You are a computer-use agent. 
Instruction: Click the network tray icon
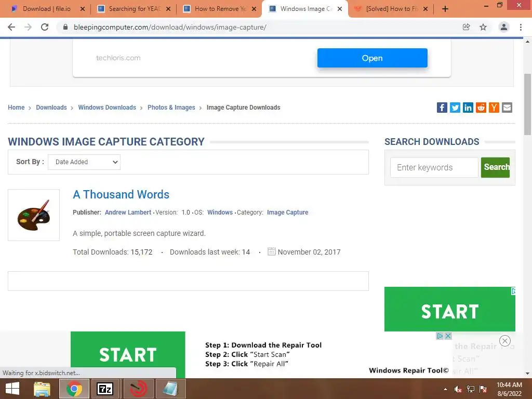click(471, 389)
